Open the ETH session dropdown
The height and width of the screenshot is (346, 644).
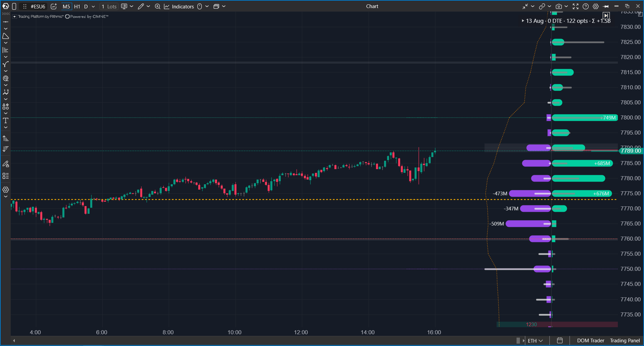click(535, 341)
